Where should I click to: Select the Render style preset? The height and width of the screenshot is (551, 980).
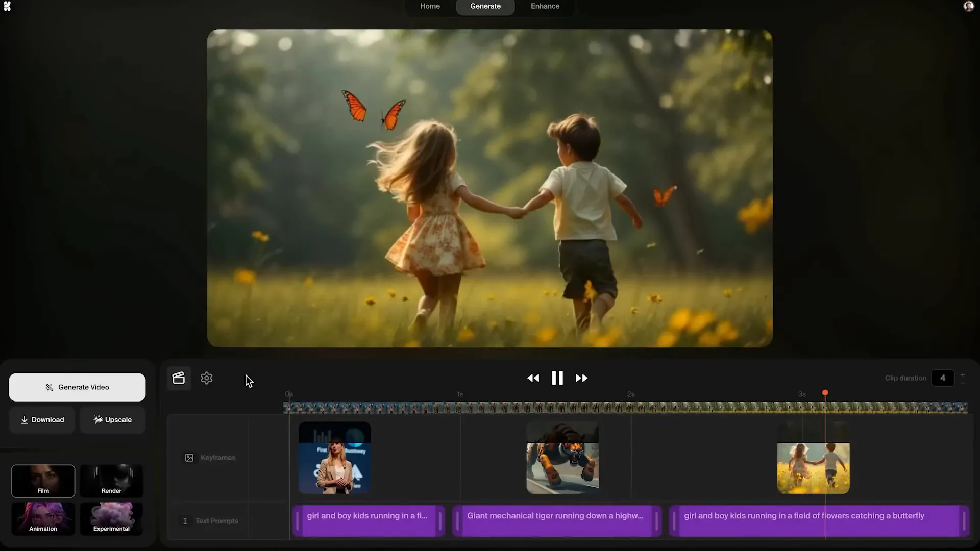point(111,481)
